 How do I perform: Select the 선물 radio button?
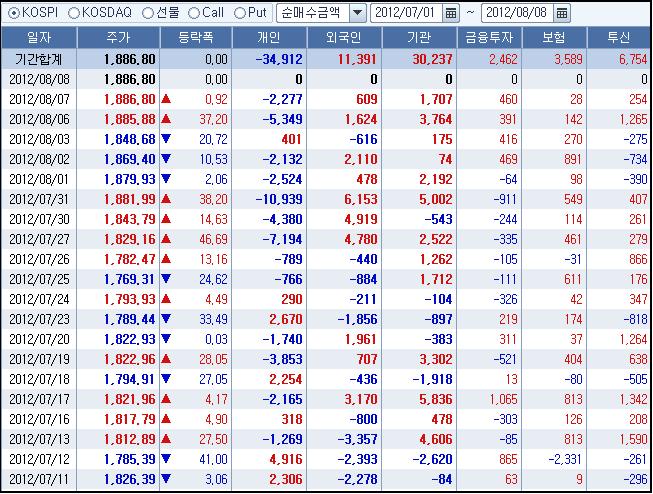147,13
